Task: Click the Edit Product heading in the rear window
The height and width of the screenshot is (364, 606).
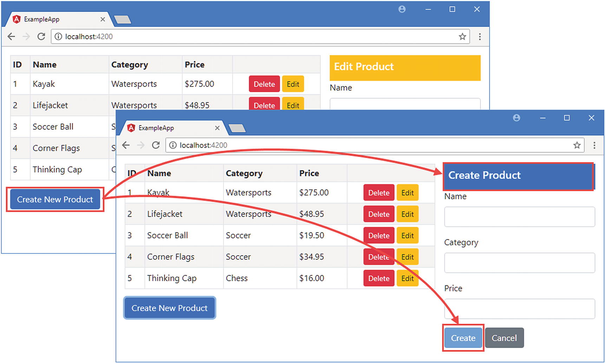Action: click(x=364, y=67)
